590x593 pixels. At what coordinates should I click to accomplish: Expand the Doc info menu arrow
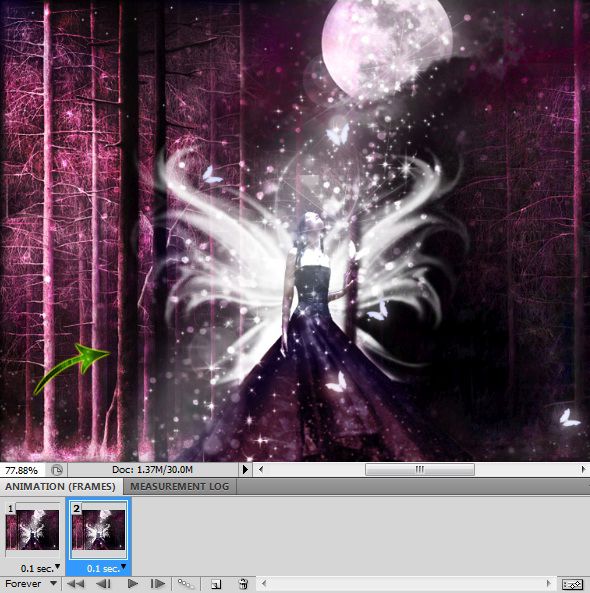pos(245,470)
